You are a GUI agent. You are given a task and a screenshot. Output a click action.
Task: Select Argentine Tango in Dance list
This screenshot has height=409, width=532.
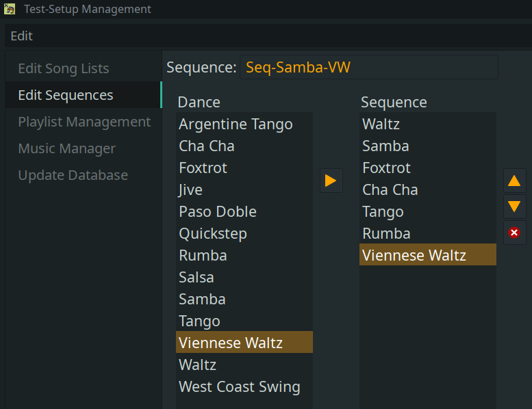pyautogui.click(x=244, y=124)
